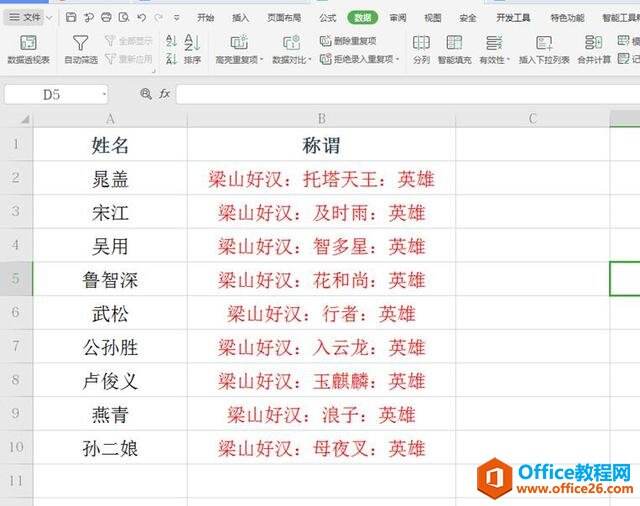Switch to the 公式 tab
This screenshot has height=506, width=640.
[x=327, y=18]
